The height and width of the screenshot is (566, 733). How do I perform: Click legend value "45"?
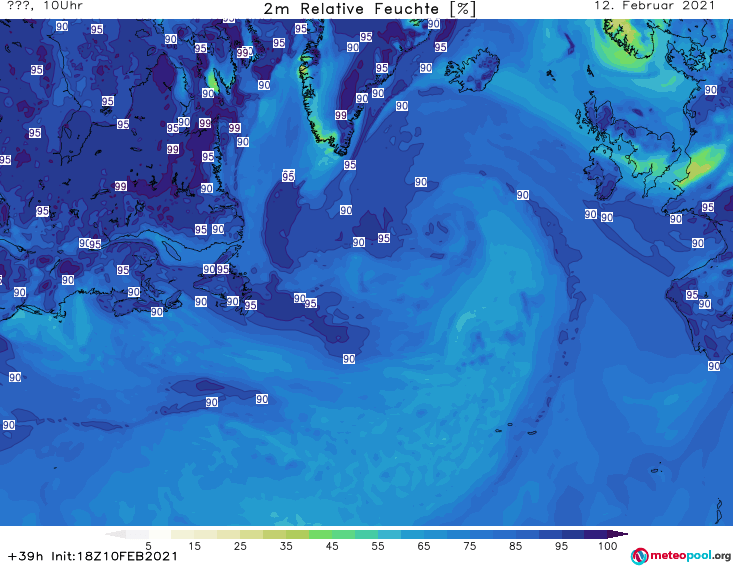click(x=332, y=546)
